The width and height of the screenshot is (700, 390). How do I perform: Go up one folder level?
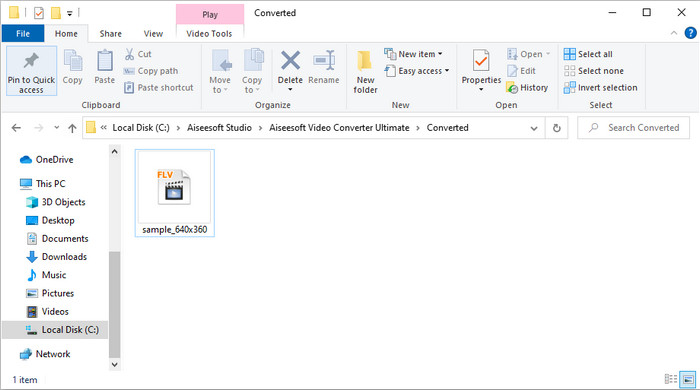72,128
